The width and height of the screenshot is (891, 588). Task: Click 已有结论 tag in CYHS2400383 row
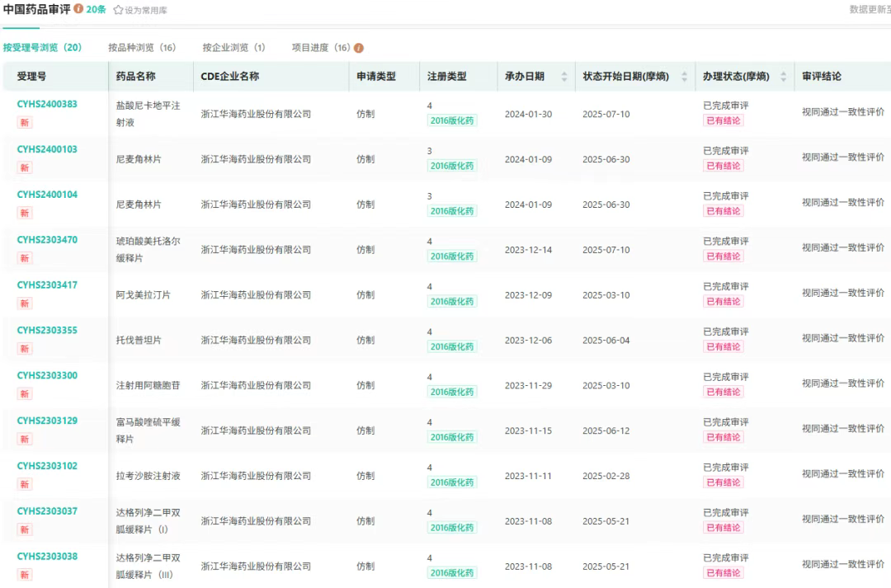(724, 120)
